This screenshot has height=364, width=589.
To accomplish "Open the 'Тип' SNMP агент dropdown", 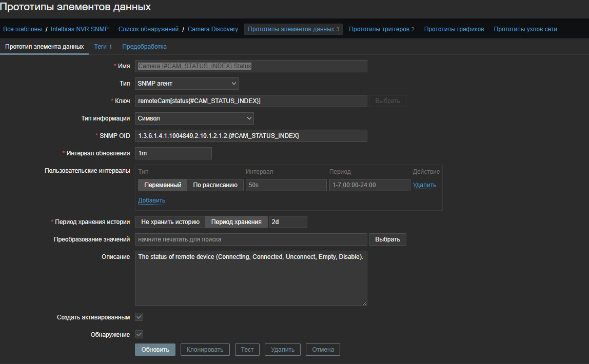I will tap(187, 83).
